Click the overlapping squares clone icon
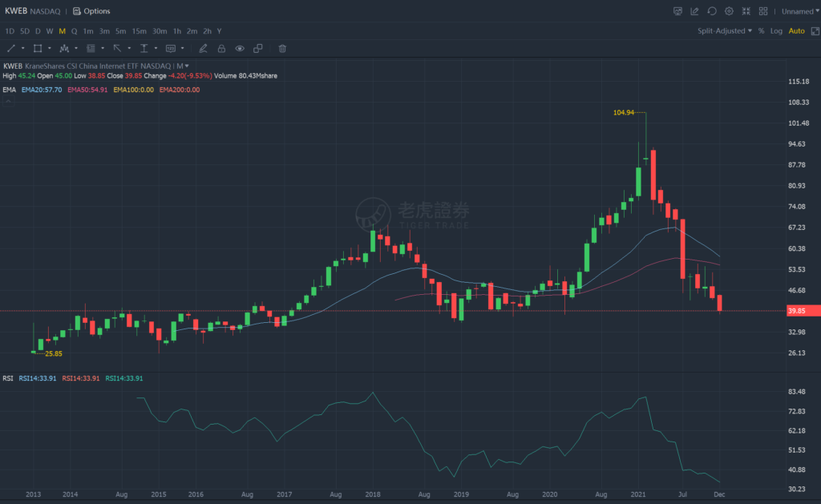821x504 pixels. [x=257, y=48]
